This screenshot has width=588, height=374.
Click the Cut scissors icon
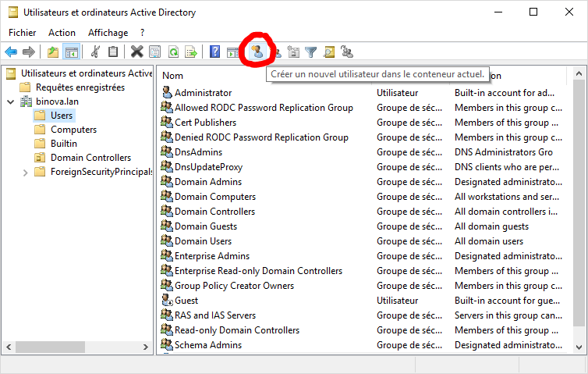pos(95,52)
